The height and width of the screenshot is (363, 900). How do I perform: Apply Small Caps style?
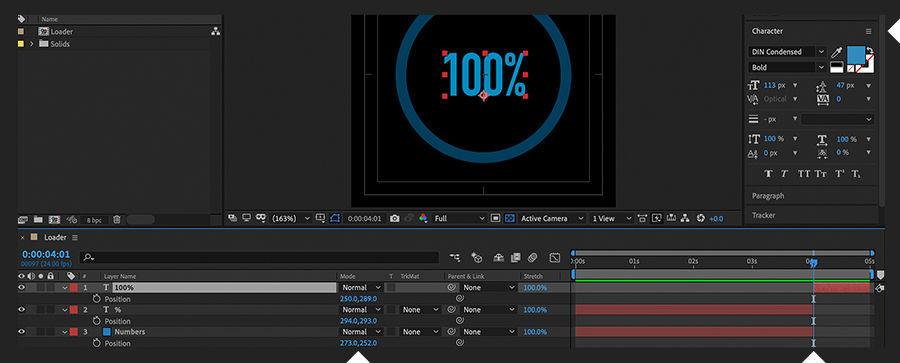click(x=821, y=173)
